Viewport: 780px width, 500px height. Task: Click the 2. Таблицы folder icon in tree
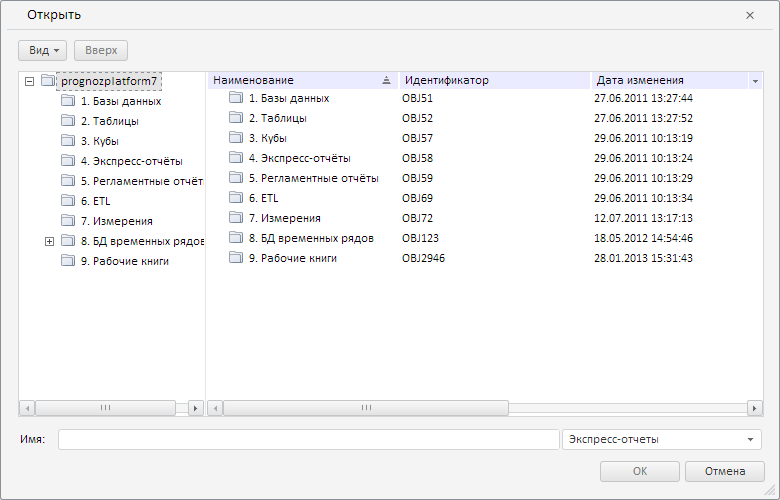(x=68, y=121)
